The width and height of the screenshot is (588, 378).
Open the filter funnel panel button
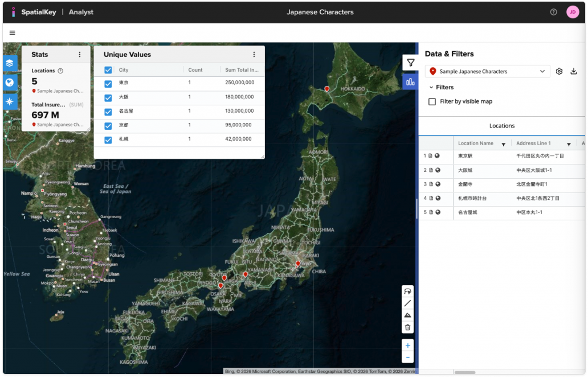pos(410,63)
